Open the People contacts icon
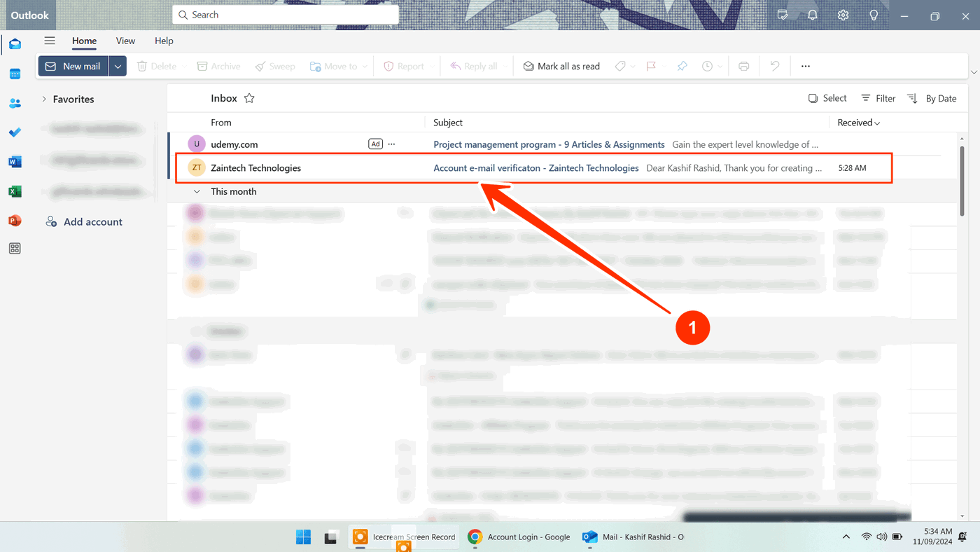This screenshot has width=980, height=552. coord(15,103)
